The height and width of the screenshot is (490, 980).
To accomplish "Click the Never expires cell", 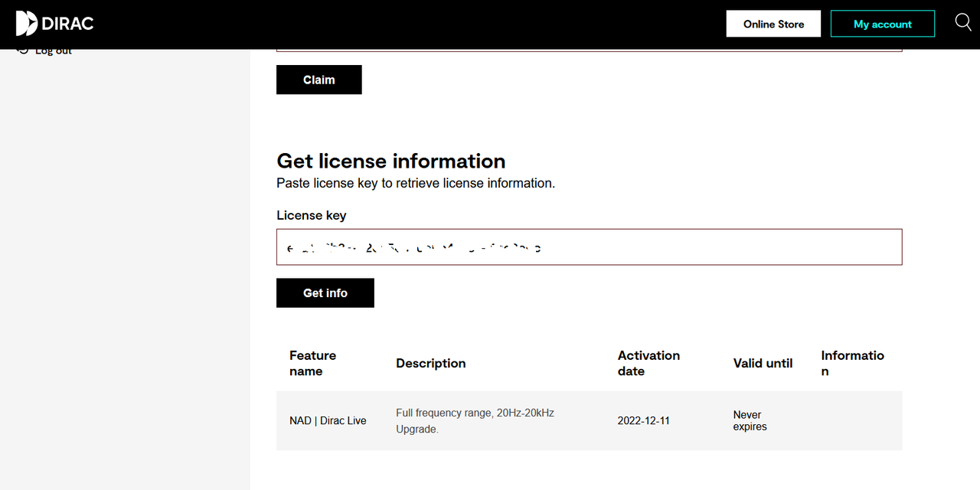I will (x=750, y=420).
